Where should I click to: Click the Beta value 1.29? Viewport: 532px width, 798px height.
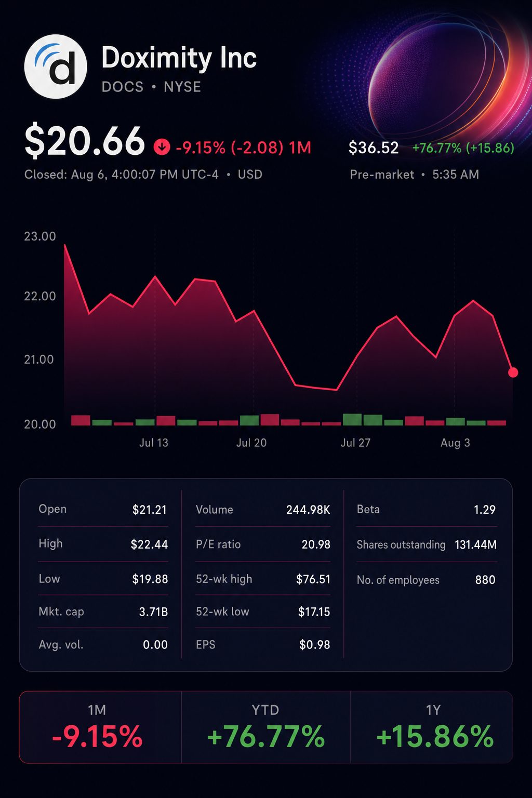(485, 510)
